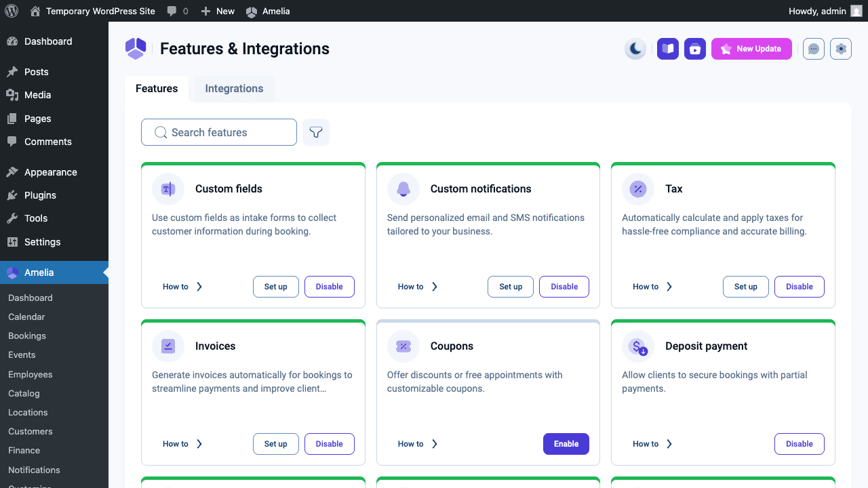
Task: Open Posts in the sidebar
Action: [x=54, y=72]
